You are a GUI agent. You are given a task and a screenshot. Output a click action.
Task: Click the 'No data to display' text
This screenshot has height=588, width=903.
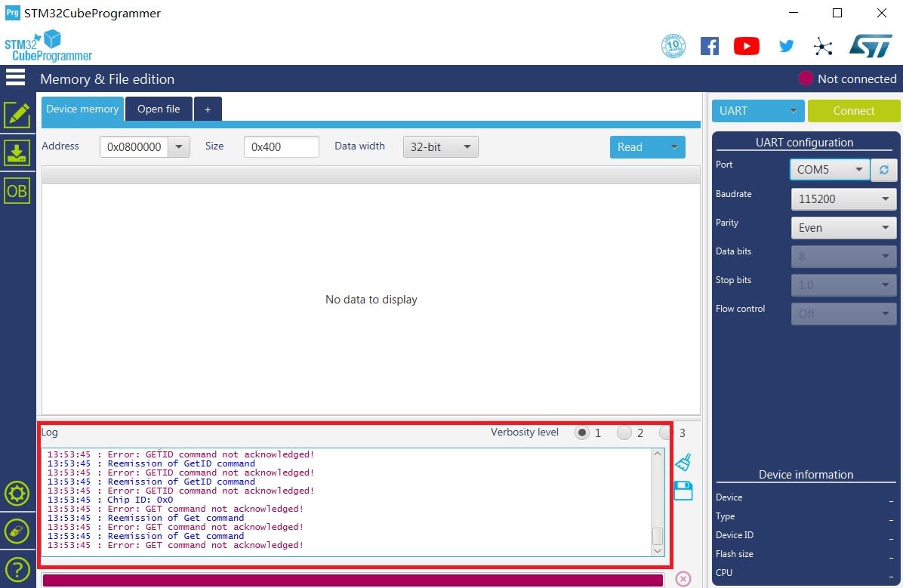(371, 300)
